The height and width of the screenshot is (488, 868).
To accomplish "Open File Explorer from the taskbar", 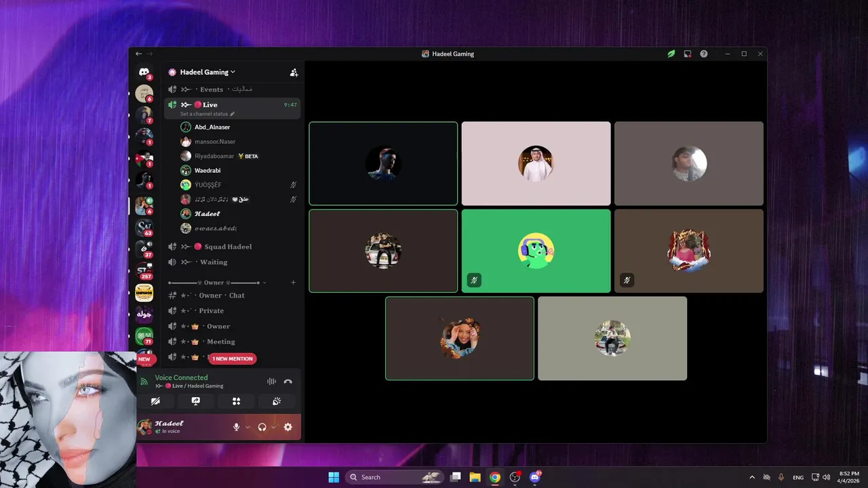I will [475, 477].
